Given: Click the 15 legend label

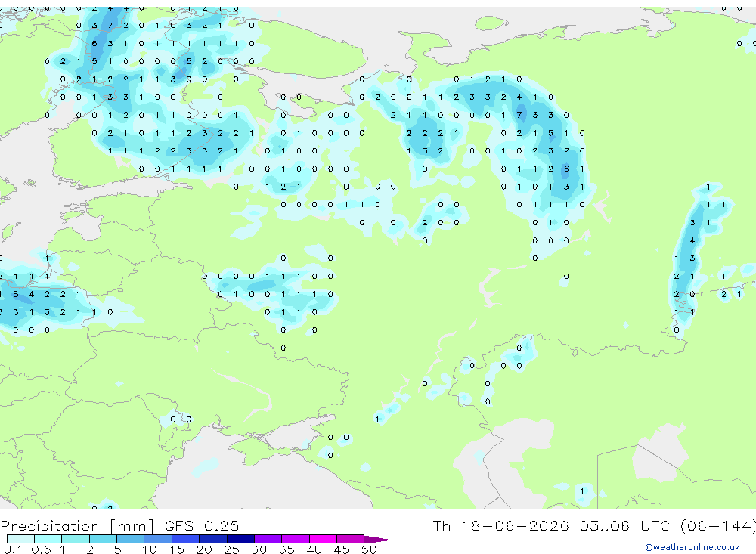Looking at the screenshot, I should 177,549.
